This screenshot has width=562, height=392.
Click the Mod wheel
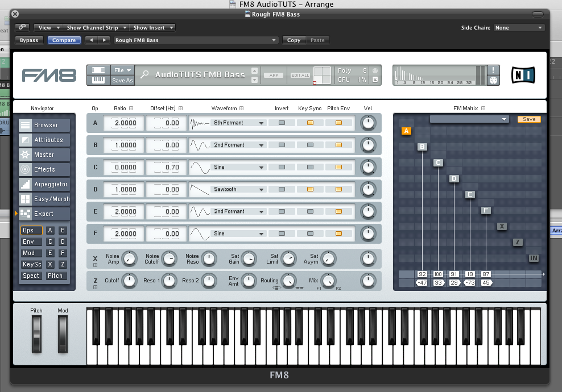(63, 335)
